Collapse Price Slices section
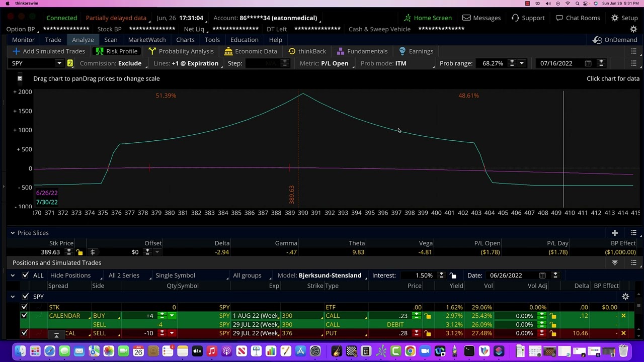Screen dimensions: 644x362 pyautogui.click(x=13, y=233)
